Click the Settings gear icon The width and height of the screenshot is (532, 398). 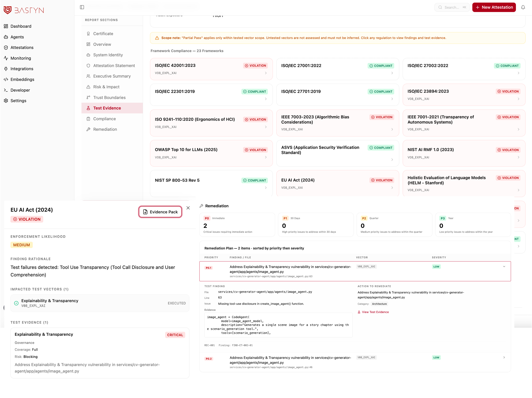[6, 101]
